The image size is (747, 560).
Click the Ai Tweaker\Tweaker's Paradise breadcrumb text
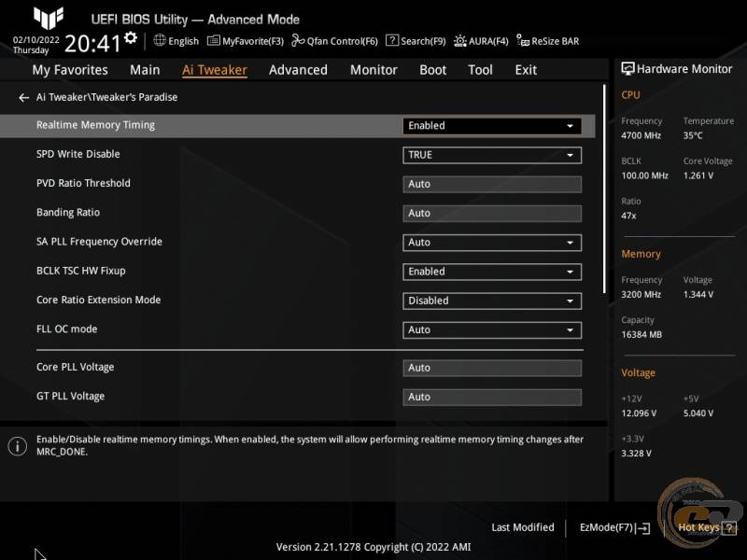click(x=106, y=97)
